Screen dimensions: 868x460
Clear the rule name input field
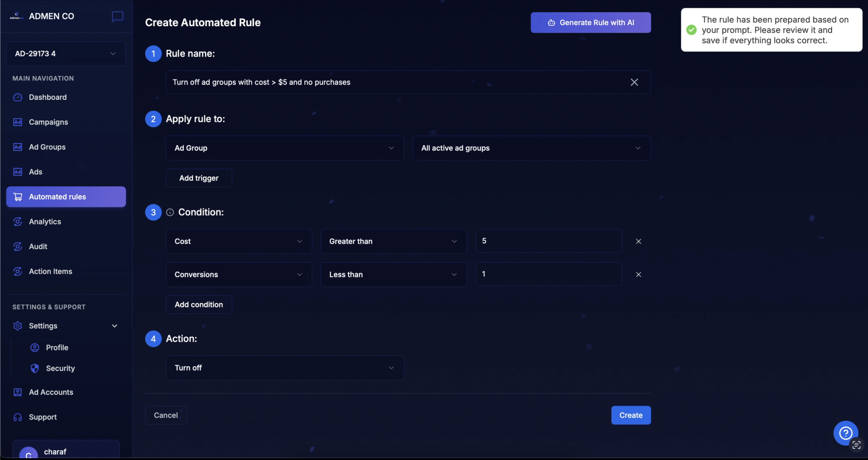point(635,82)
